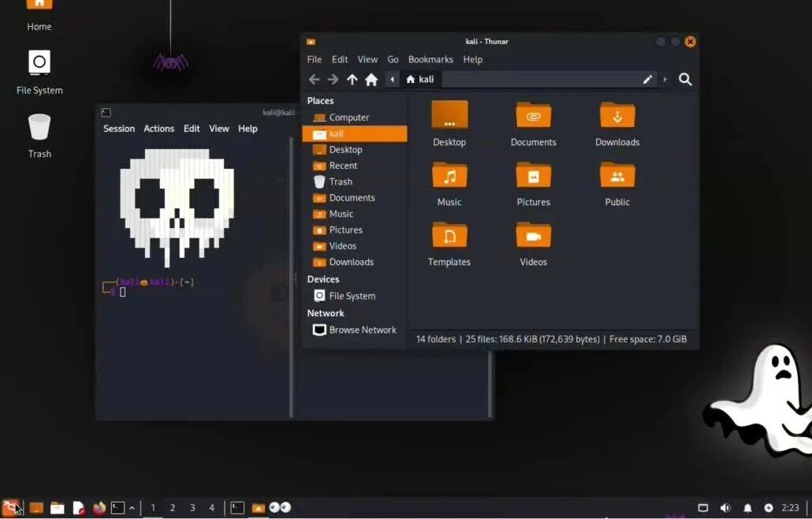Select the Pictures folder icon

point(534,184)
